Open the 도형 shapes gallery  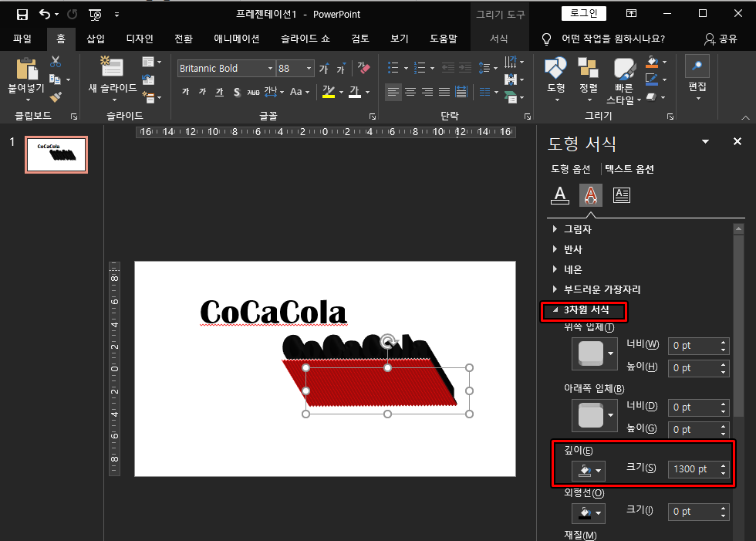(x=555, y=79)
